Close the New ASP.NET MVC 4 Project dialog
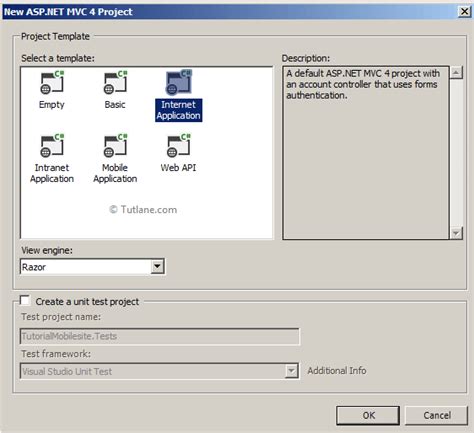Screen dimensions: 474x433 coord(464,12)
